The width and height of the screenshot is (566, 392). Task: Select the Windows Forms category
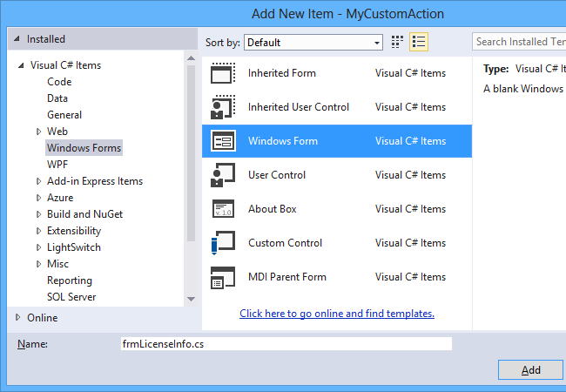[84, 148]
